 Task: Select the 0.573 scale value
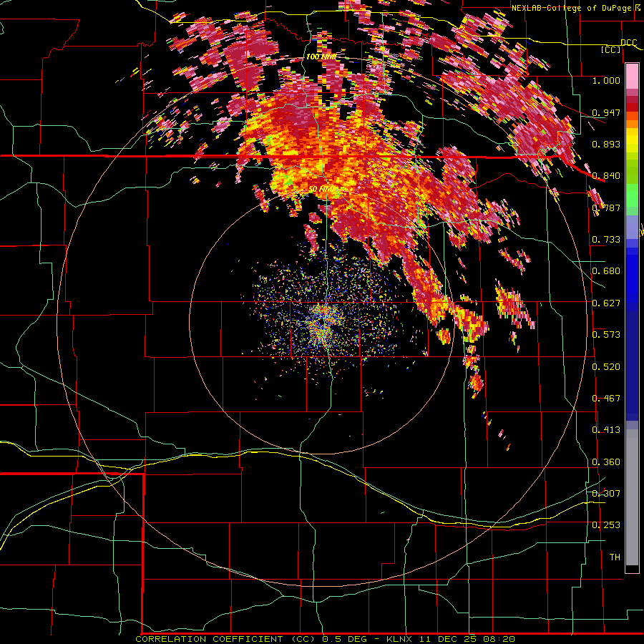pos(606,335)
